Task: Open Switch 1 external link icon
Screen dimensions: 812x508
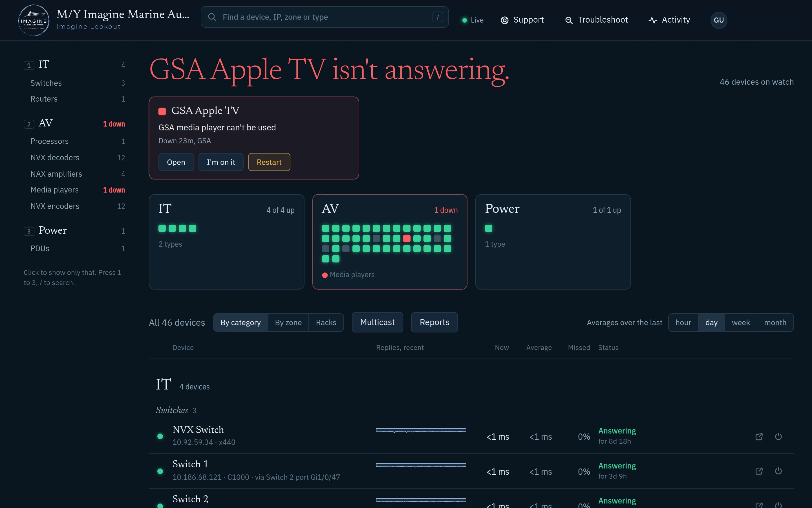Action: pyautogui.click(x=759, y=471)
